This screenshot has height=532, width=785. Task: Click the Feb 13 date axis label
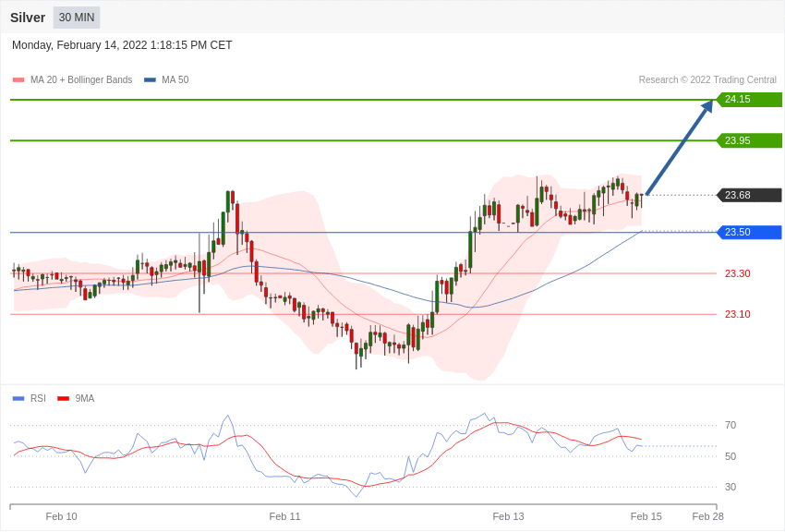[508, 516]
